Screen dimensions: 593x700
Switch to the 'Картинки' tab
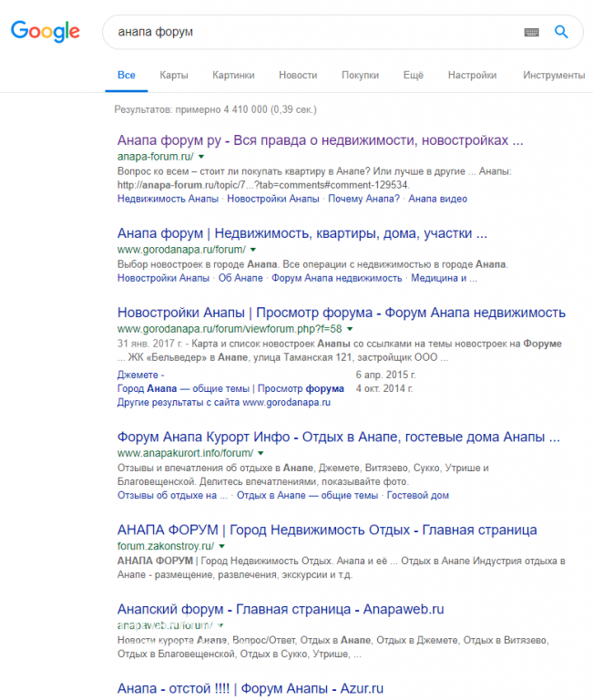point(233,75)
